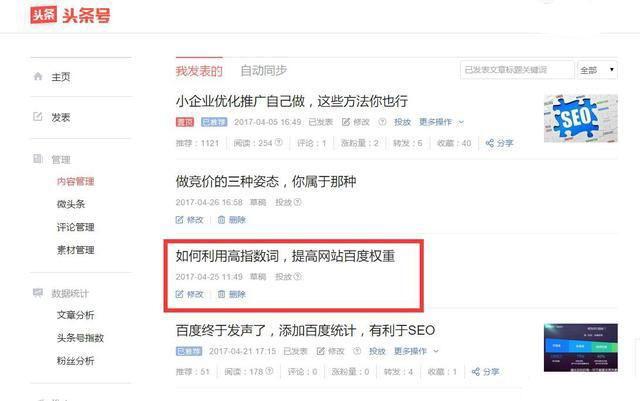Click the share icon on the SEO article
The width and height of the screenshot is (640, 401).
490,143
